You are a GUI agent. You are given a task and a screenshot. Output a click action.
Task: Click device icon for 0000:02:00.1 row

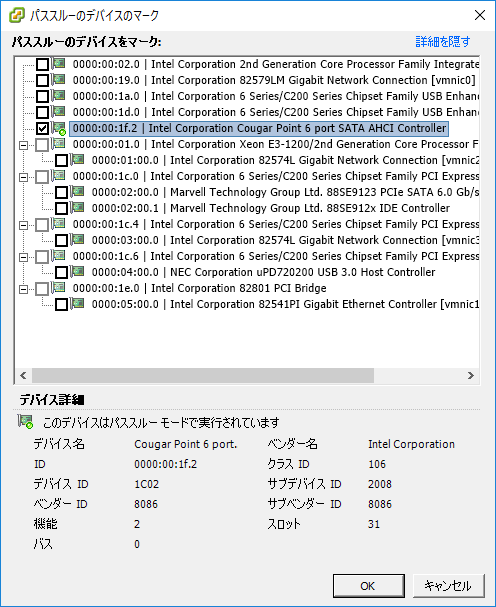pyautogui.click(x=78, y=207)
